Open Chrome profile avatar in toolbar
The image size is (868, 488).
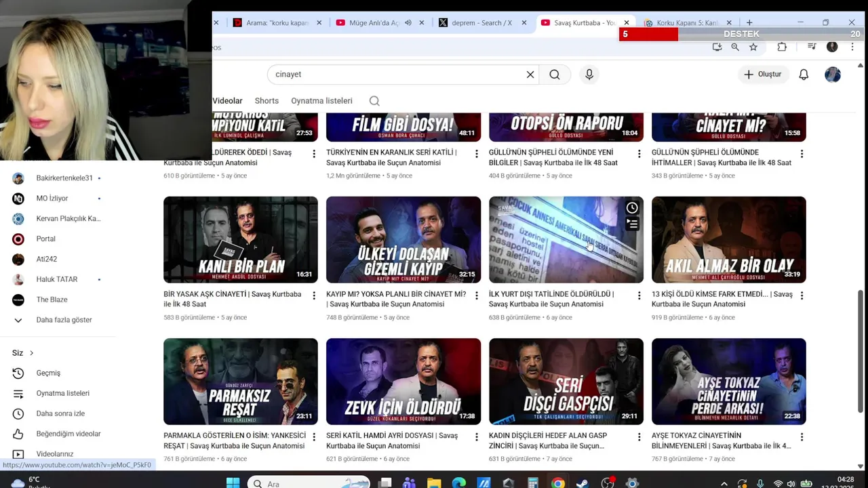click(x=832, y=47)
